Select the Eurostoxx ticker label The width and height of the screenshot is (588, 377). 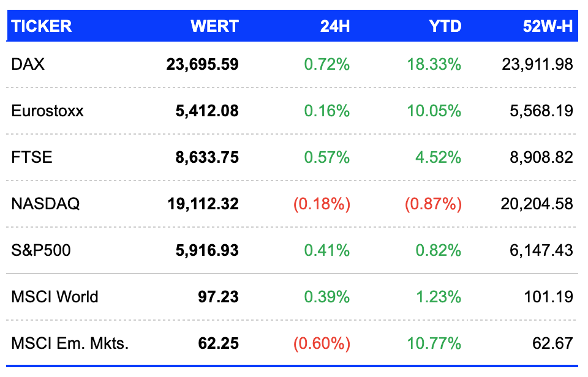coord(47,111)
